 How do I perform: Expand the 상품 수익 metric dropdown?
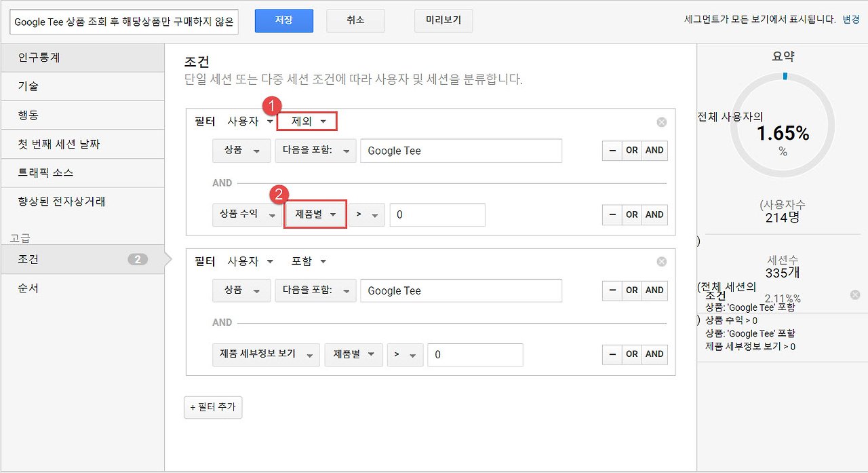coord(247,214)
